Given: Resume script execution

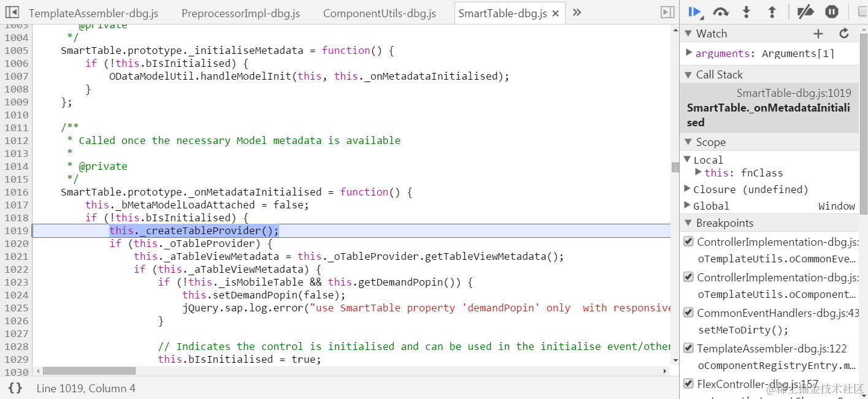Looking at the screenshot, I should point(695,12).
